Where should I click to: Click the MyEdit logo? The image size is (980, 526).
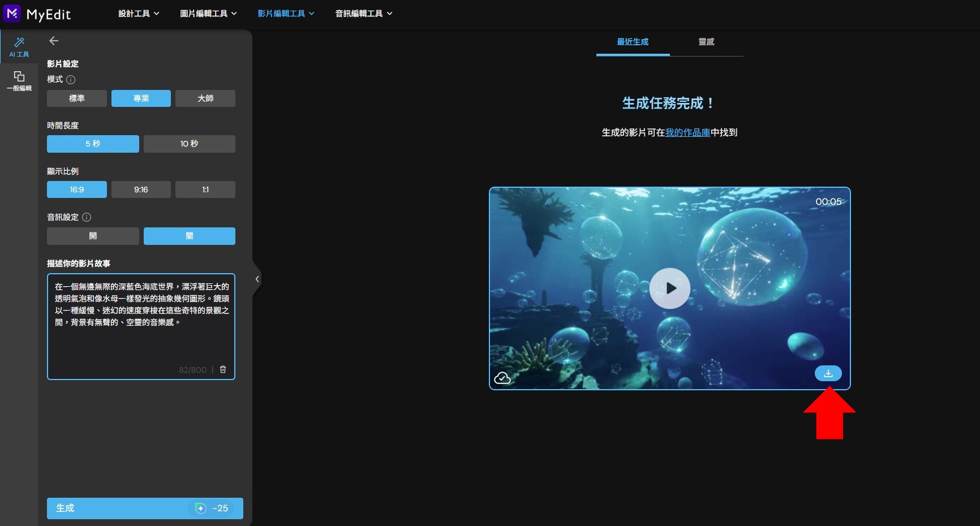pyautogui.click(x=37, y=14)
